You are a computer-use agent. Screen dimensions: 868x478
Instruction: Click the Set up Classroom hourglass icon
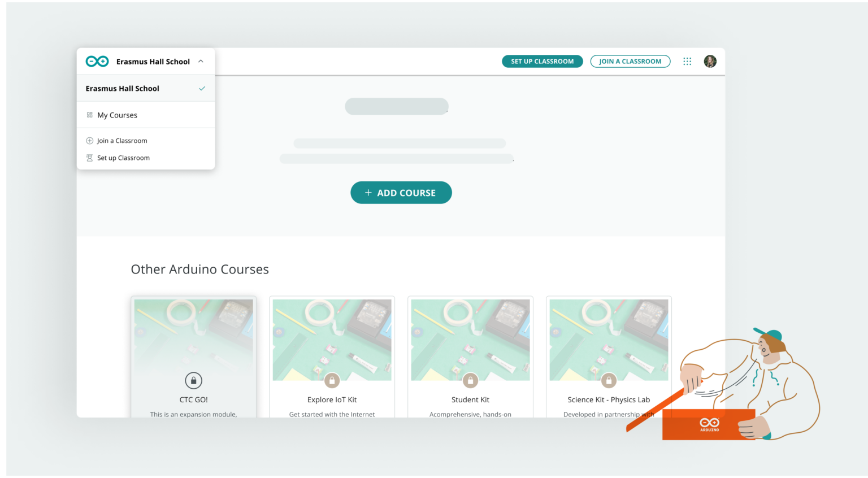[x=89, y=158]
